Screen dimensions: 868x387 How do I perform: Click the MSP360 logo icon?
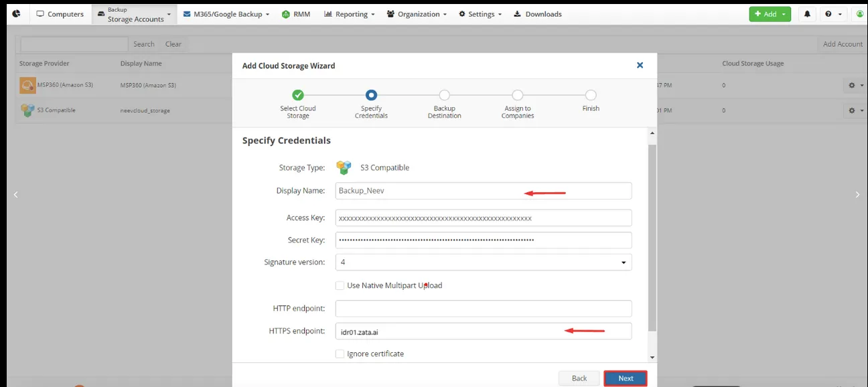16,13
